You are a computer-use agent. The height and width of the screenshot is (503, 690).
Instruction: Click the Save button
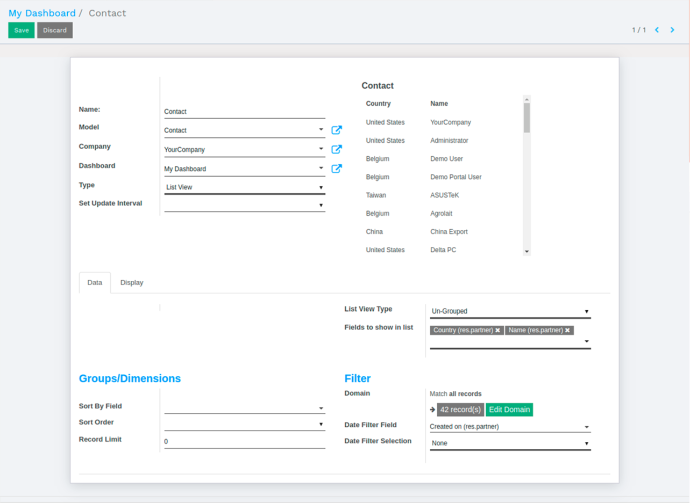pyautogui.click(x=21, y=30)
